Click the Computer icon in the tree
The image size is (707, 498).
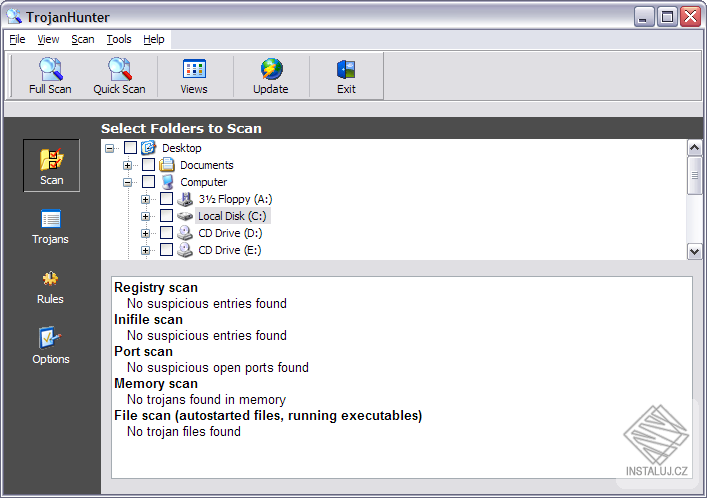(167, 182)
